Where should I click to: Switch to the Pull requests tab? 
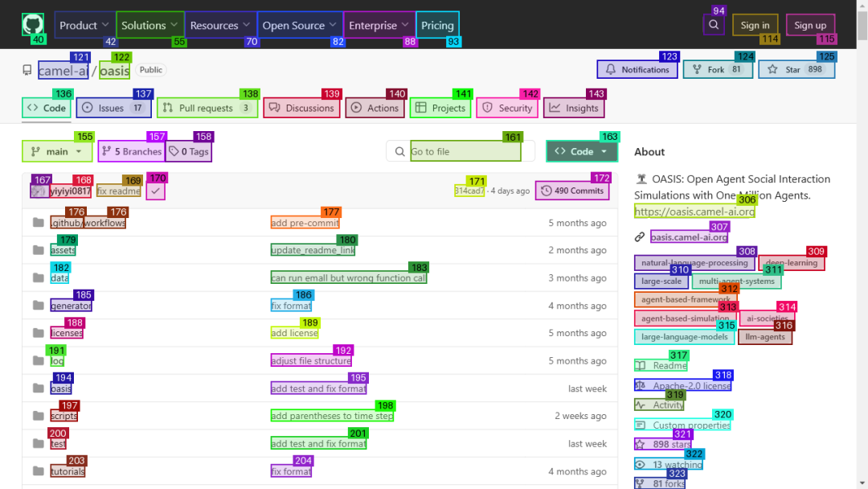[207, 108]
